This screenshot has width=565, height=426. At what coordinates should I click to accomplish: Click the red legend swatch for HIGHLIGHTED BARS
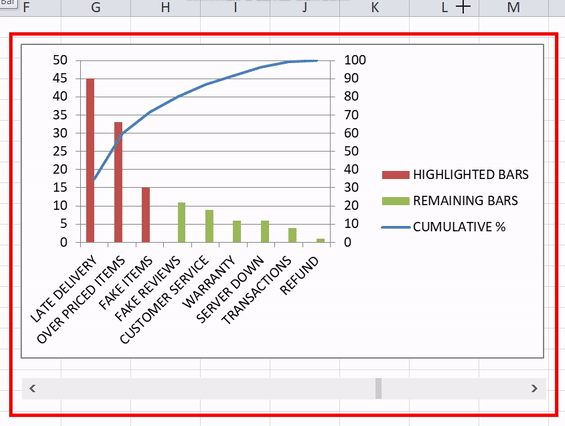pyautogui.click(x=396, y=175)
